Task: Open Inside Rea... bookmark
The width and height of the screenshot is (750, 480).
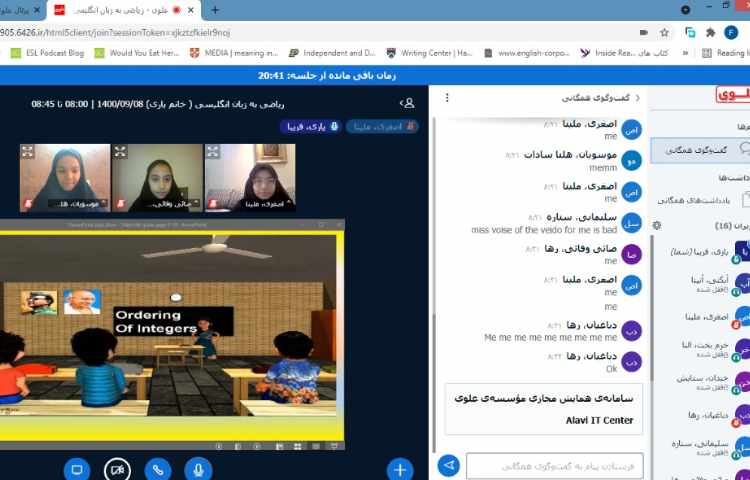Action: (624, 53)
